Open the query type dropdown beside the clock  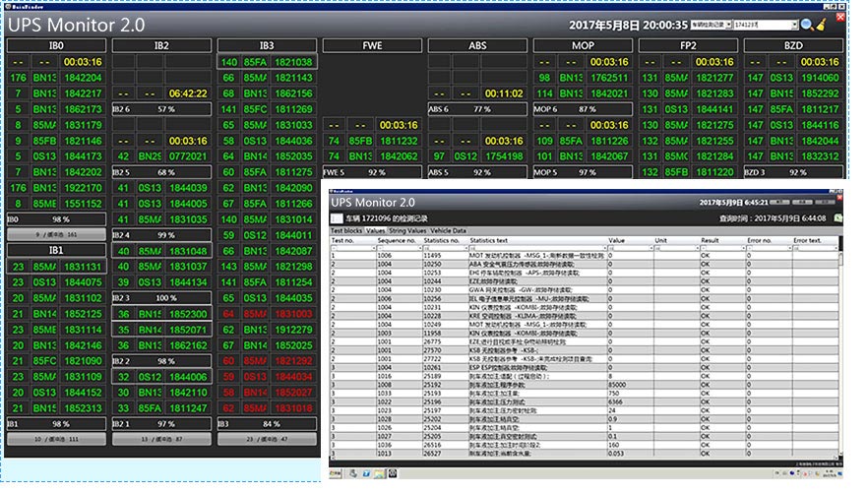coord(728,25)
